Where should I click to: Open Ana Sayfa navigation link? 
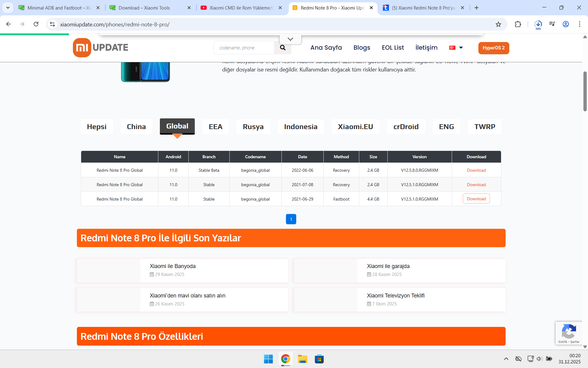tap(326, 48)
